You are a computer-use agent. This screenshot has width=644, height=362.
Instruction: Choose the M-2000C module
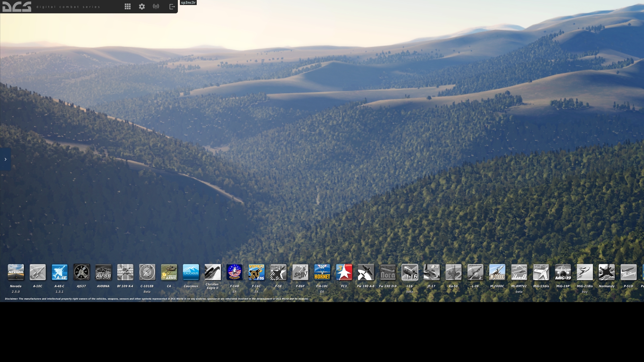[497, 272]
